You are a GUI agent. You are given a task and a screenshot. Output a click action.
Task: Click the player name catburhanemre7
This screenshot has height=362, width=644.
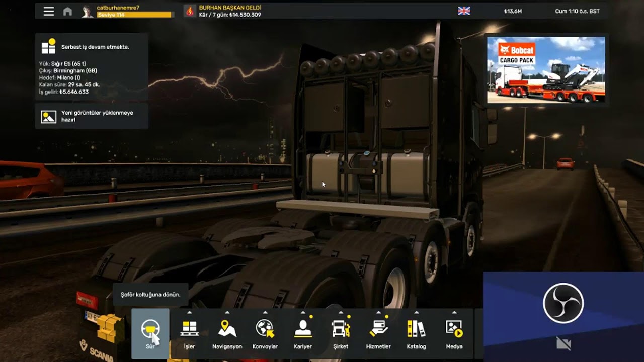tap(118, 8)
